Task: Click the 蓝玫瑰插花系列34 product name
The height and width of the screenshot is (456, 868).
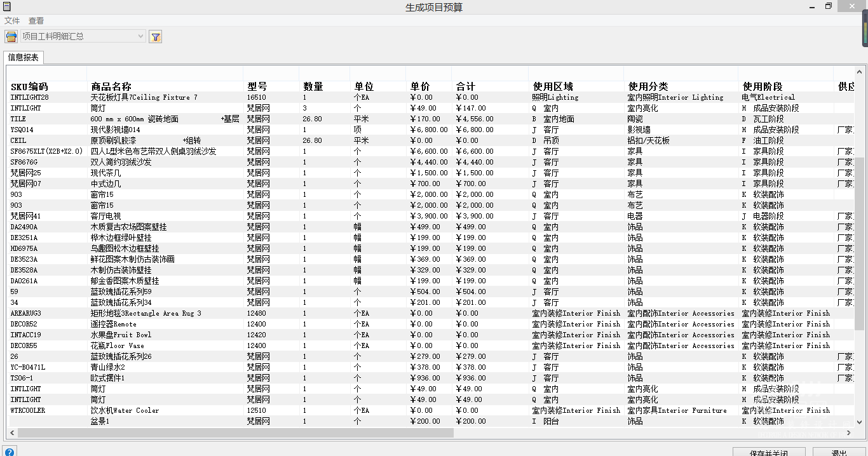Action: click(x=121, y=302)
